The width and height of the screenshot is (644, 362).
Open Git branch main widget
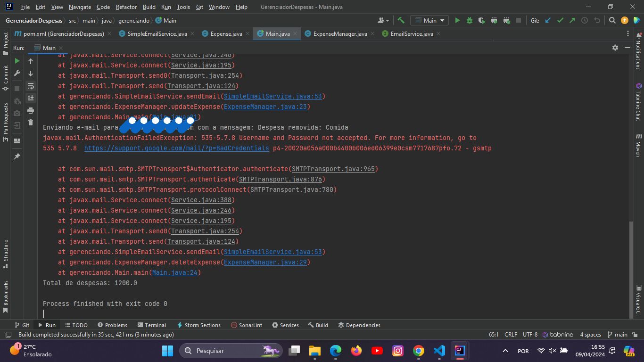618,335
